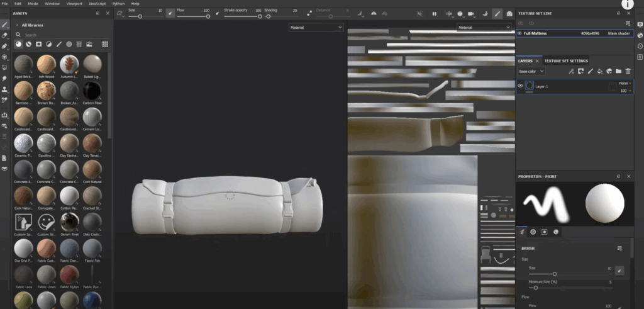This screenshot has height=309, width=644.
Task: Select the Paint brush tool in left toolbar
Action: (4, 25)
